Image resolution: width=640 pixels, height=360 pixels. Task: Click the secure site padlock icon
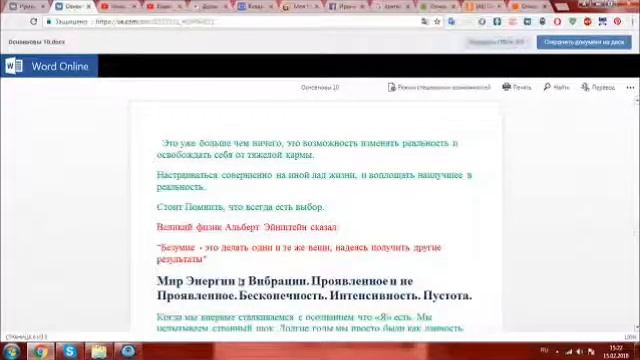49,21
